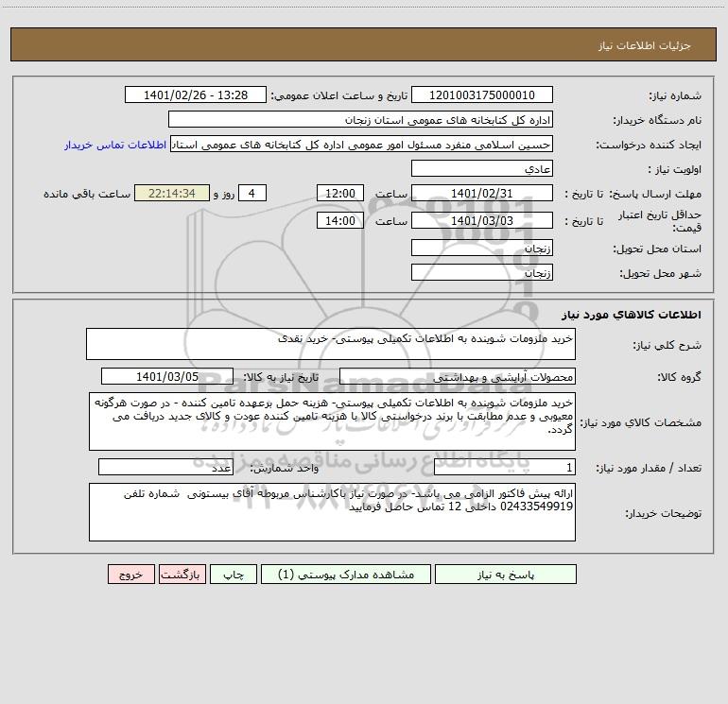Click the request creator field
This screenshot has width=728, height=704.
coord(362,144)
